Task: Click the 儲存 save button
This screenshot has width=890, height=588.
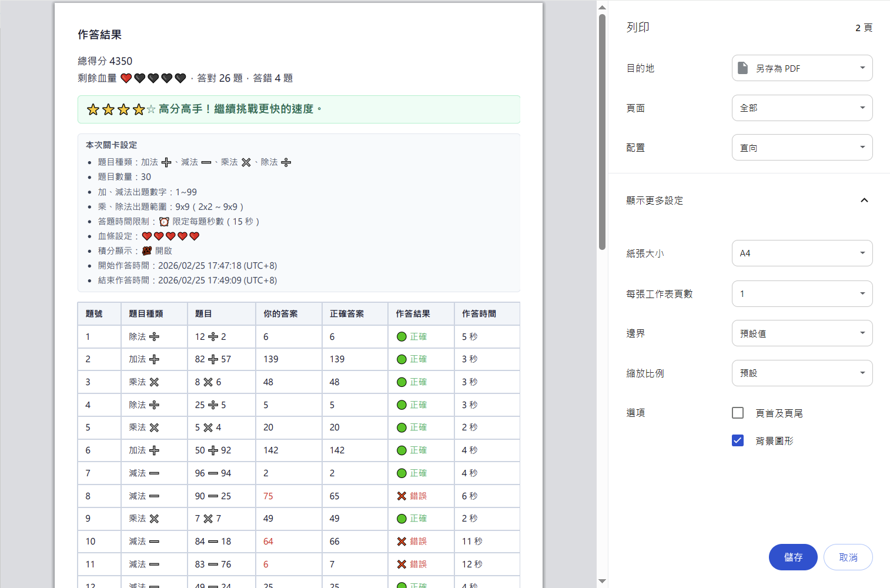Action: point(792,557)
